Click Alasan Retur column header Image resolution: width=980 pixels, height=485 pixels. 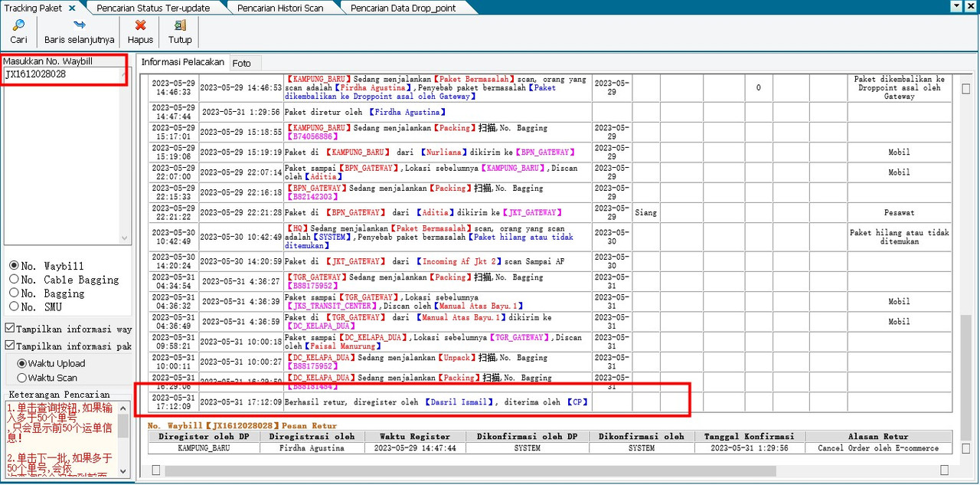878,437
